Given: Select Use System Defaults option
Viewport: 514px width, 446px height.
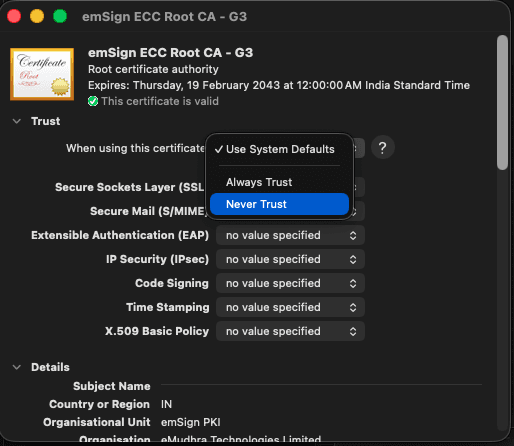Looking at the screenshot, I should 279,149.
